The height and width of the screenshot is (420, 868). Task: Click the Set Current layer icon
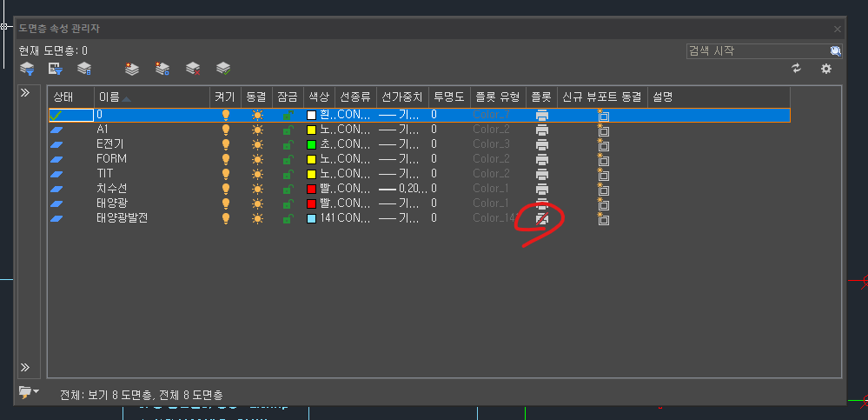(223, 69)
